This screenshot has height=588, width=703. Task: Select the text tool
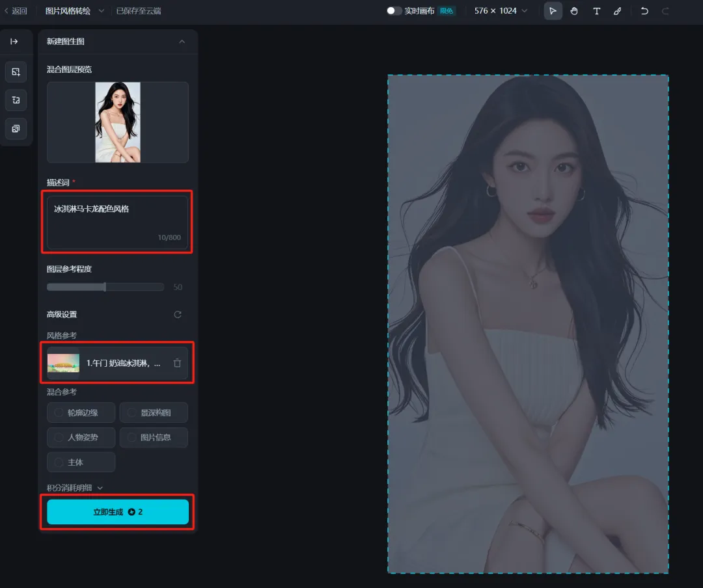[x=596, y=11]
